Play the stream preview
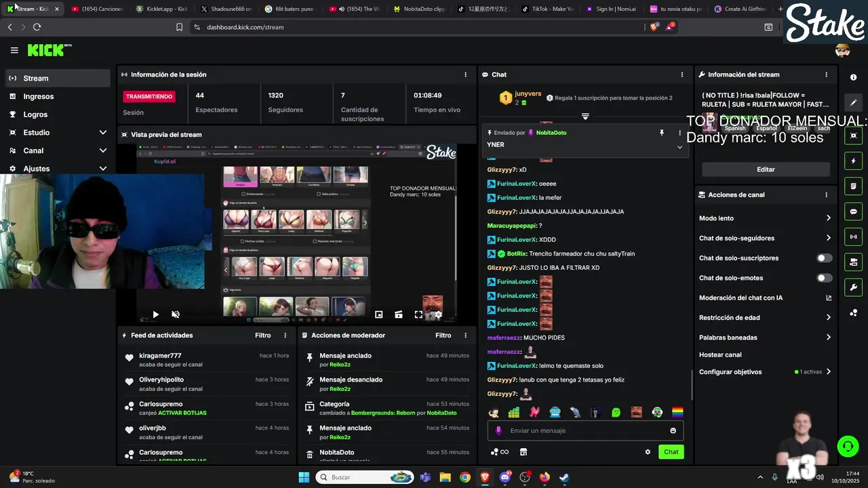Image resolution: width=868 pixels, height=488 pixels. pyautogui.click(x=155, y=314)
